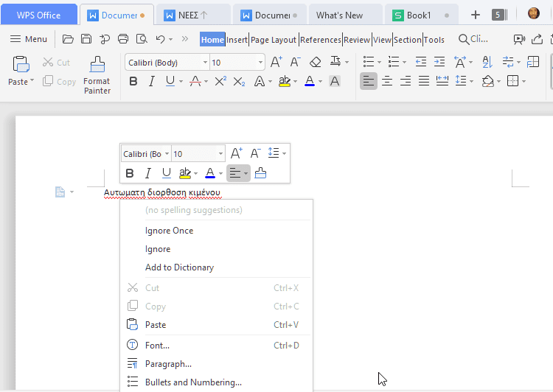Toggle Underline in the mini toolbar
Viewport: 553px width, 392px height.
pyautogui.click(x=167, y=173)
